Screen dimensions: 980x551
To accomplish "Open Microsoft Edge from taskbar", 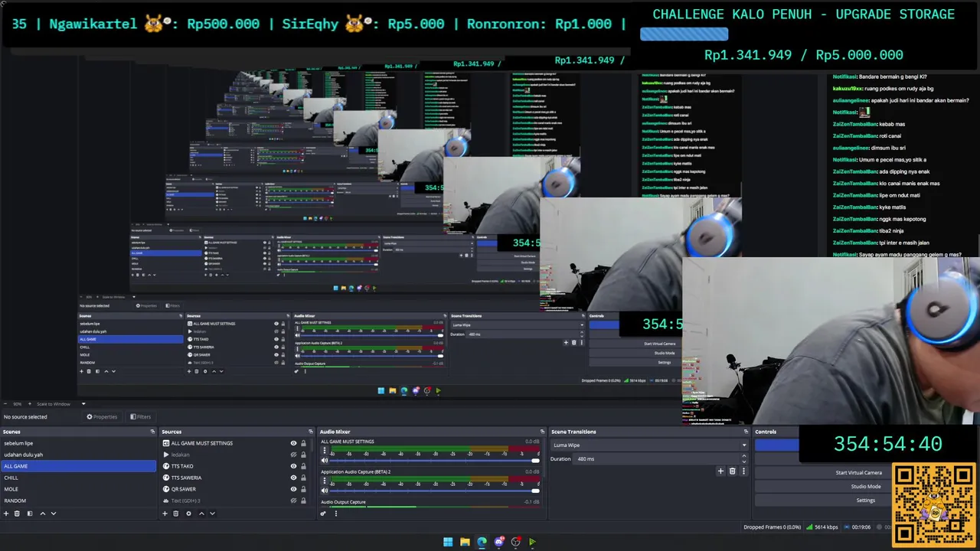I will (x=482, y=542).
